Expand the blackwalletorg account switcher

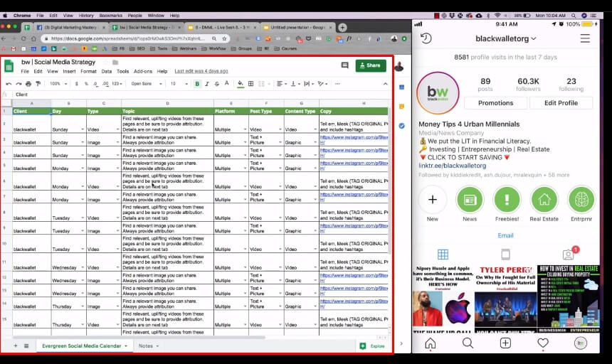click(505, 38)
